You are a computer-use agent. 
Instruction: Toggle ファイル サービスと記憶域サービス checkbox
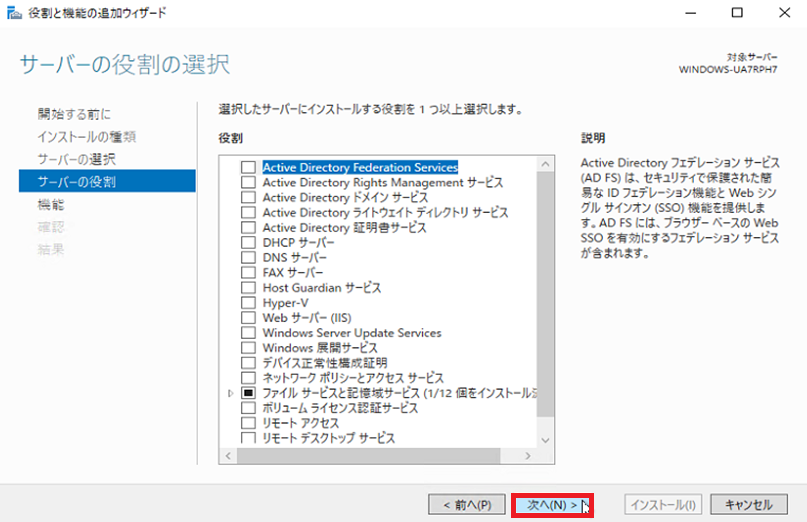click(x=248, y=393)
